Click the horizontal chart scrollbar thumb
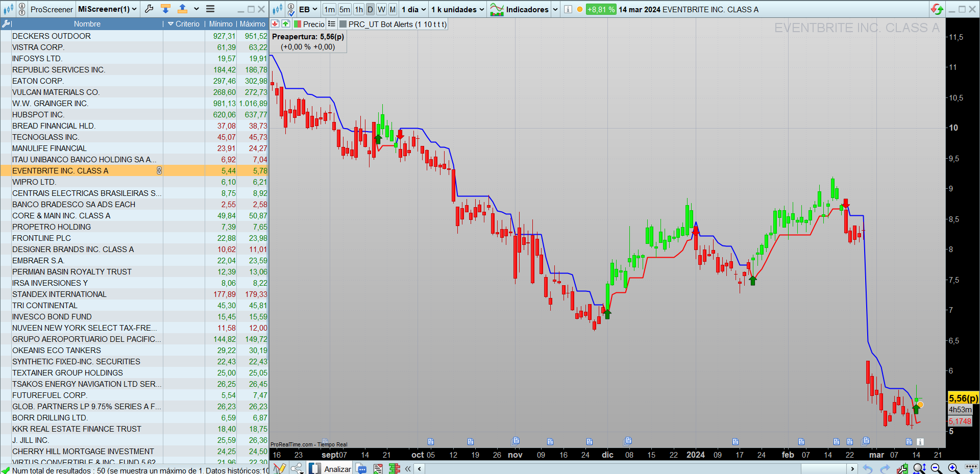 [823, 468]
